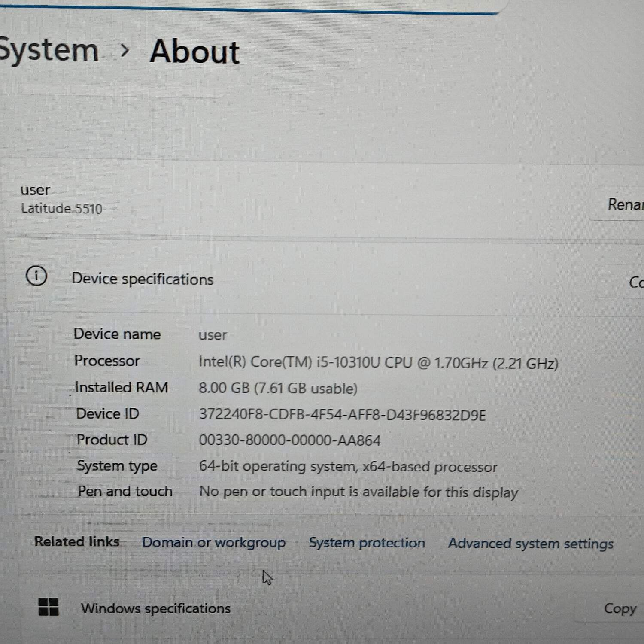Click the Pen and touch label
Viewport: 644px width, 644px height.
click(125, 491)
